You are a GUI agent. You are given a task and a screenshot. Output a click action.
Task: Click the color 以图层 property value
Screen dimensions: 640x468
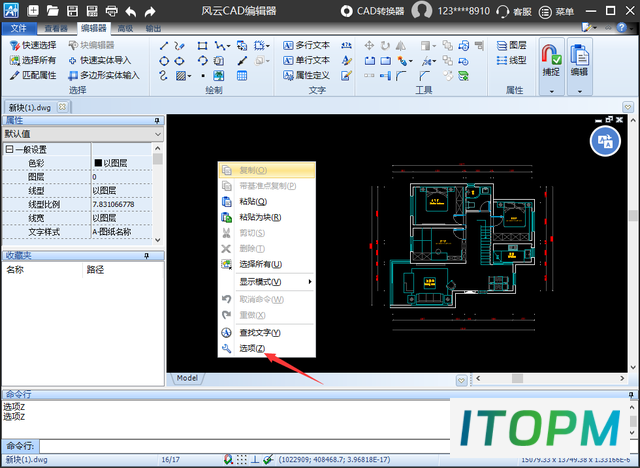[x=122, y=163]
